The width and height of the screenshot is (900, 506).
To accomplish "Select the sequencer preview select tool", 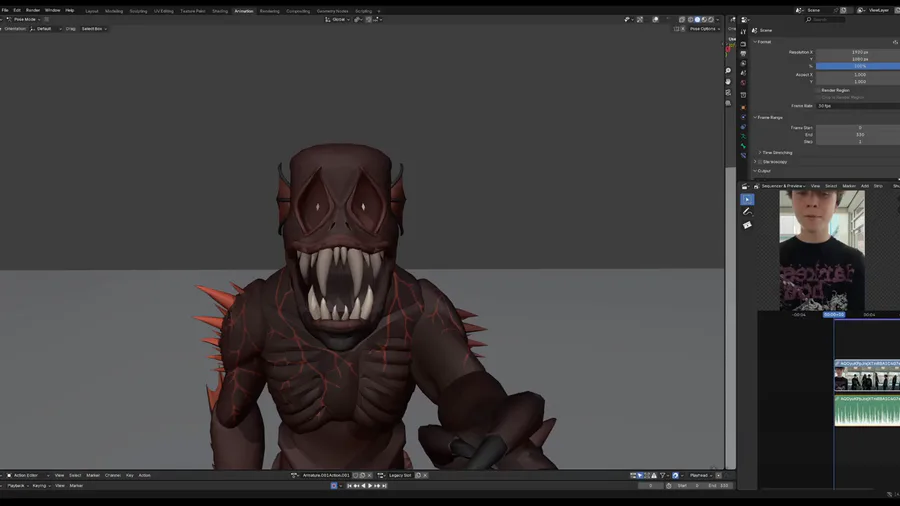I will [747, 199].
